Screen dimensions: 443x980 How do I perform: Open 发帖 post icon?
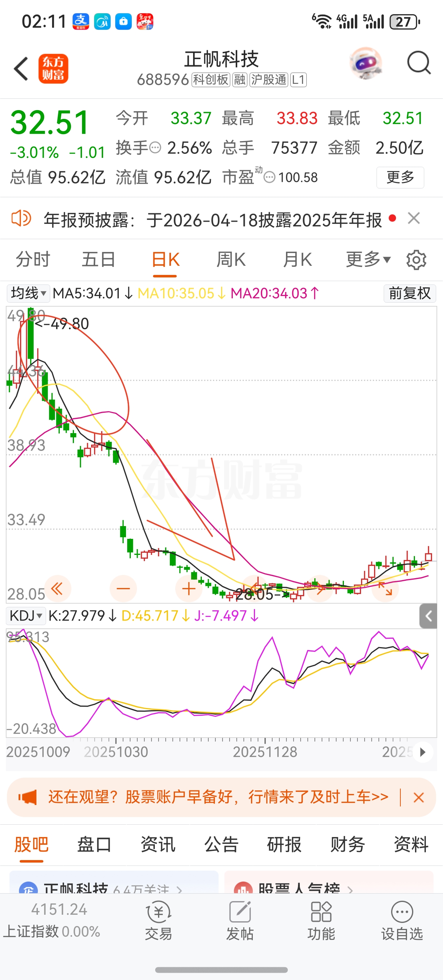pos(240,921)
